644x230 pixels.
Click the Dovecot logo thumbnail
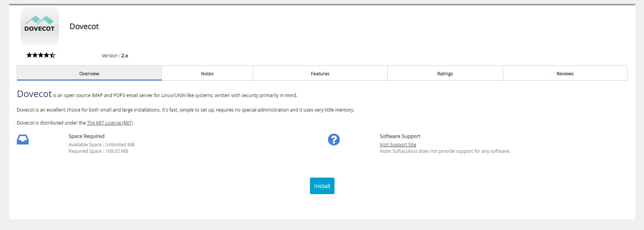40,26
